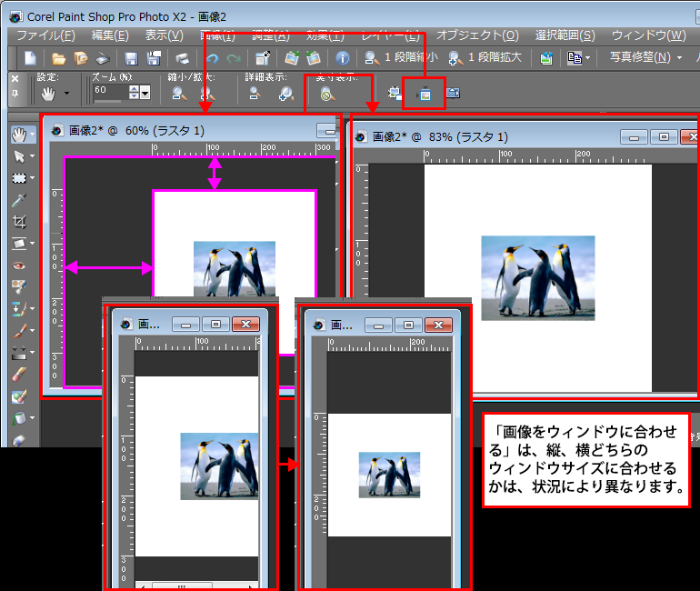Select the Pan hand tool in the toolbox

pos(19,135)
